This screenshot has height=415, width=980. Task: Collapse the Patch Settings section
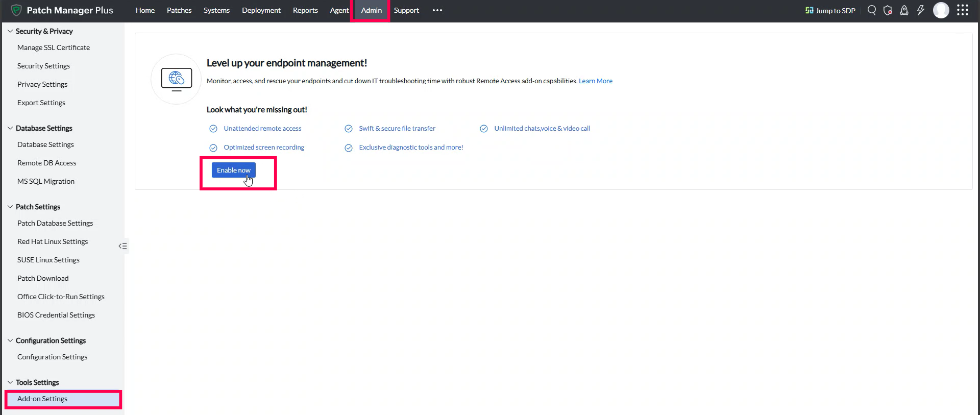10,207
